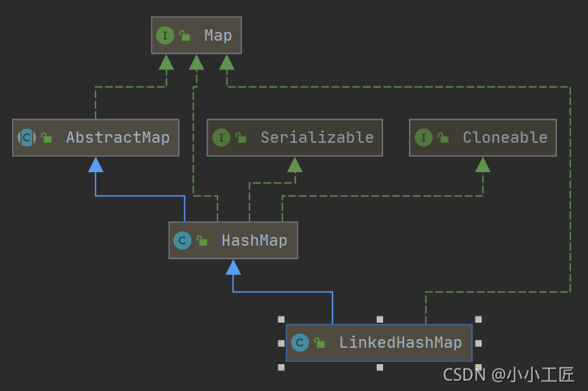588x391 pixels.
Task: Click the Serializable interface icon
Action: (221, 138)
